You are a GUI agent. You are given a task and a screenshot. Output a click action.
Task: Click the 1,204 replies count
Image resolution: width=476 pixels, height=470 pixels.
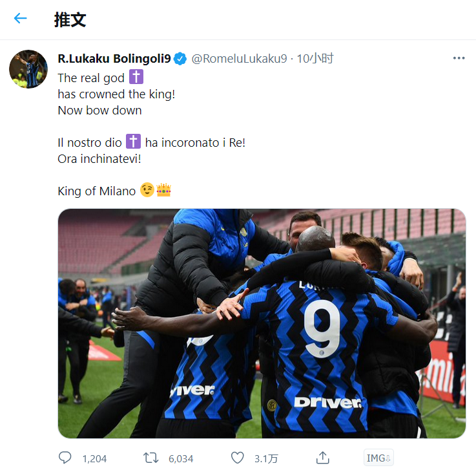94,459
